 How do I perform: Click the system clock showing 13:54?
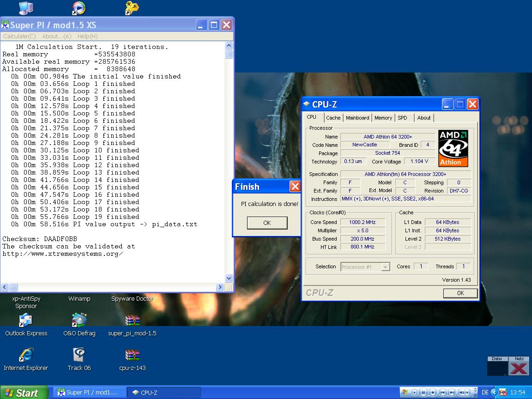tap(517, 393)
